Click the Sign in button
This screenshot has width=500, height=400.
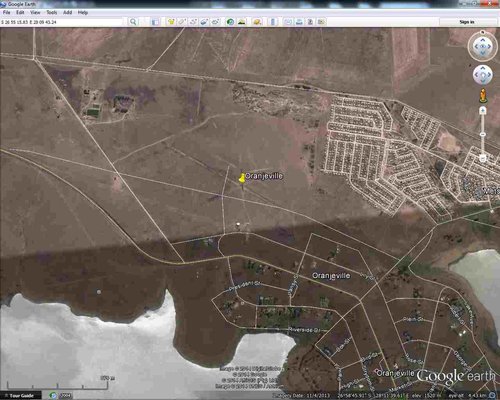click(467, 22)
